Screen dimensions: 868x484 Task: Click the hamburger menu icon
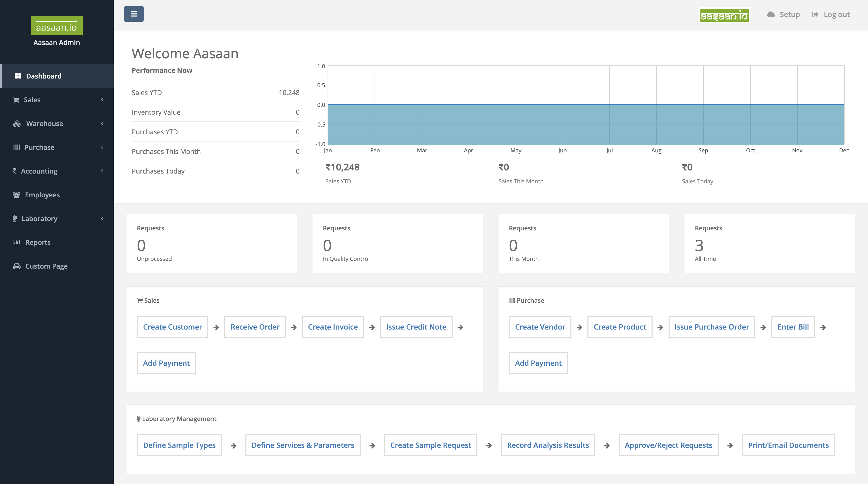tap(134, 14)
